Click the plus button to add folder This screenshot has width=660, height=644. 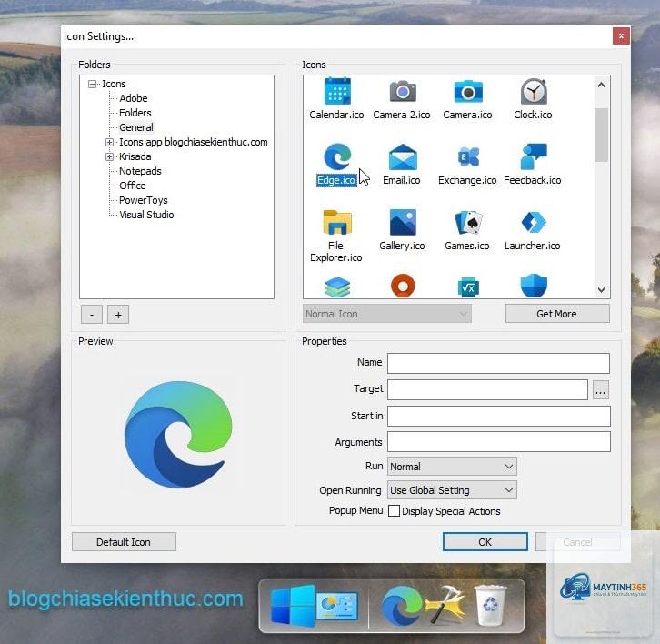(118, 314)
